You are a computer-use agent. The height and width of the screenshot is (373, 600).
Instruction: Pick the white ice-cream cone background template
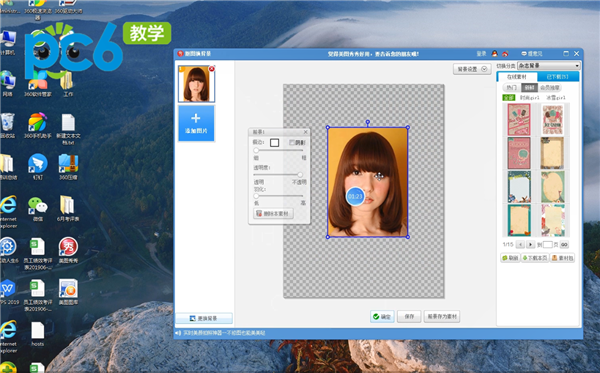pyautogui.click(x=553, y=120)
